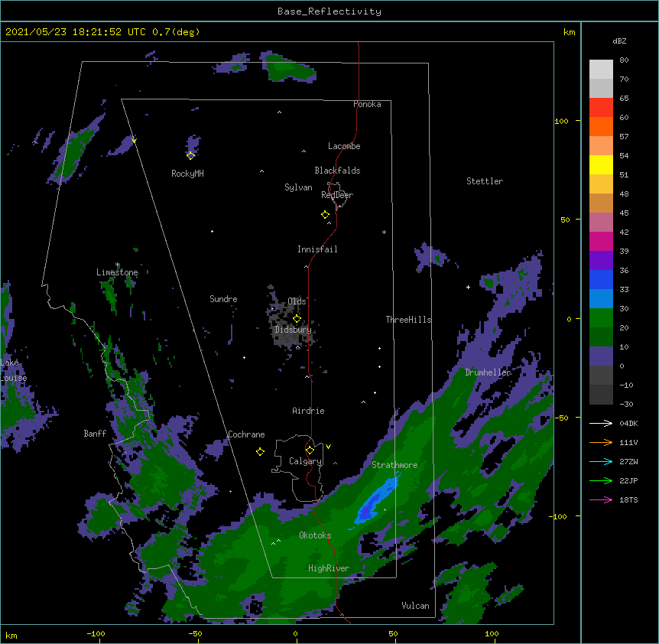
Task: Click the Stettler label
Action: tap(485, 181)
